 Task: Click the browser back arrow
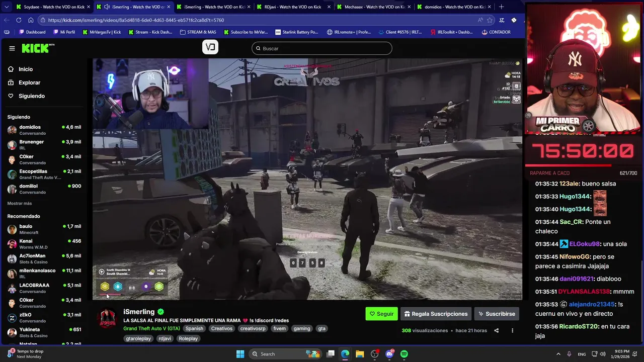[7, 20]
